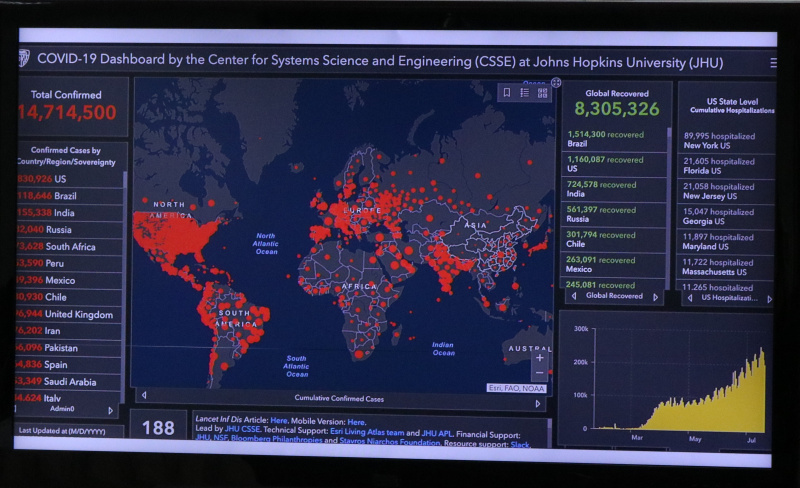
Task: Select Spain in the confirmed cases list
Action: coord(70,364)
